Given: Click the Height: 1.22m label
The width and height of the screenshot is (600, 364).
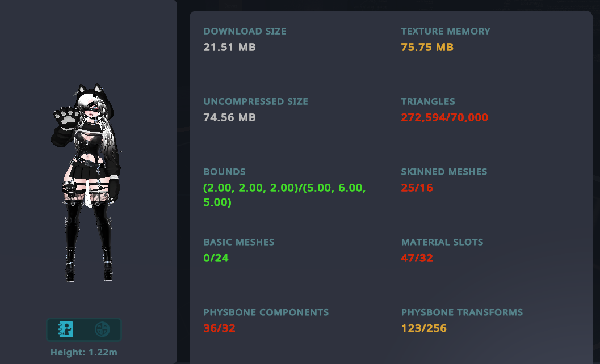Looking at the screenshot, I should 83,353.
